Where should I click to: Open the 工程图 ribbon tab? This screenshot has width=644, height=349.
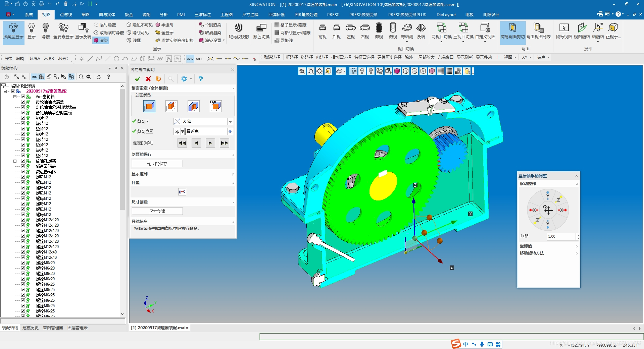click(227, 15)
